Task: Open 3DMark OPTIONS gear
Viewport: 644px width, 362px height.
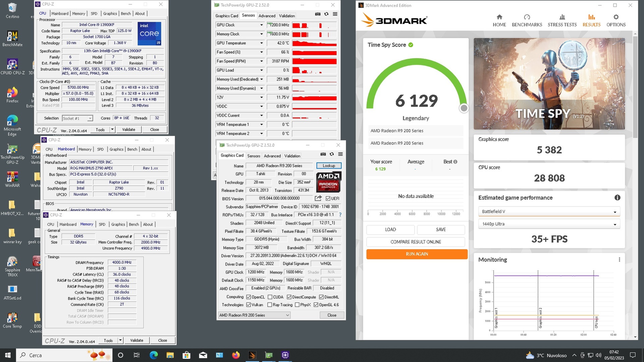Action: pos(616,20)
